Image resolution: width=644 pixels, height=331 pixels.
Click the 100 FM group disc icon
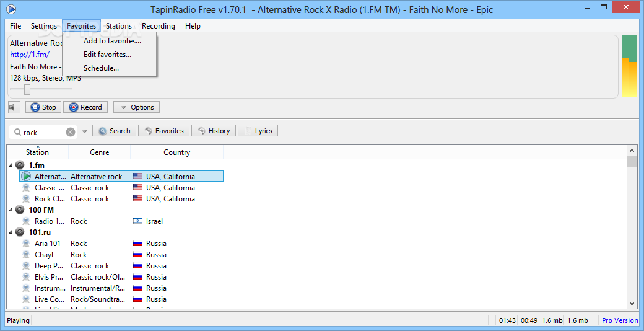[x=20, y=210]
